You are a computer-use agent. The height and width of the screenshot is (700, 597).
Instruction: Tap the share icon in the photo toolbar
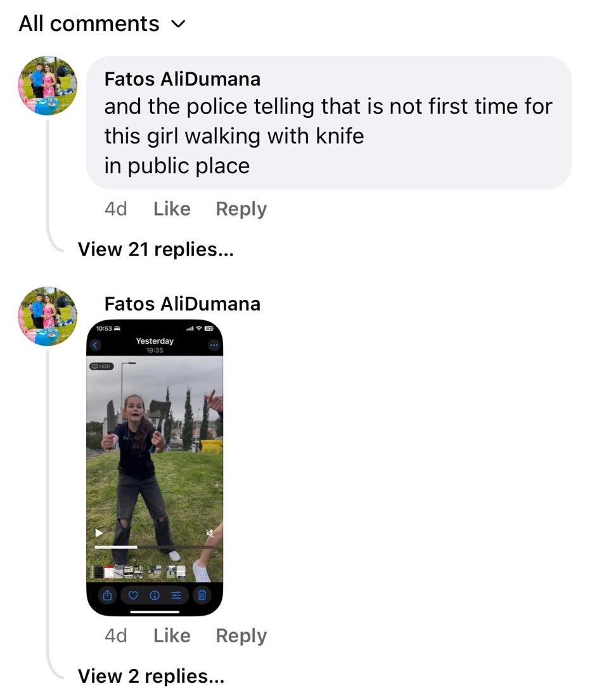pos(107,595)
